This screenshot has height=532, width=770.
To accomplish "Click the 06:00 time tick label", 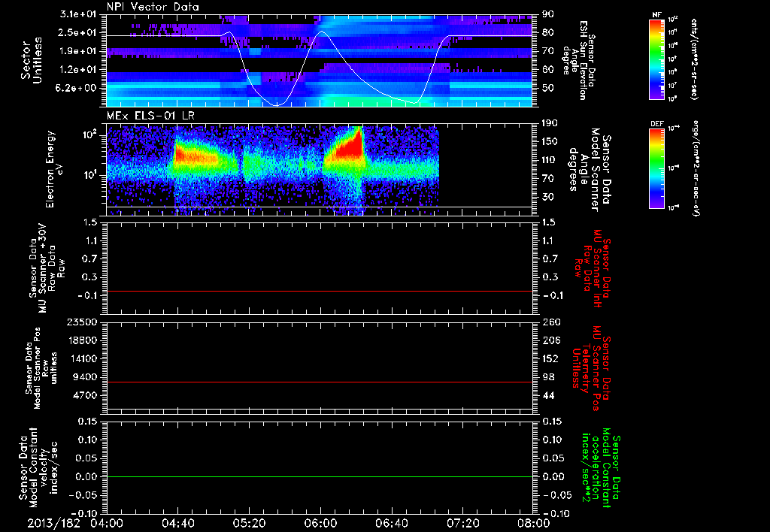I will [x=320, y=523].
